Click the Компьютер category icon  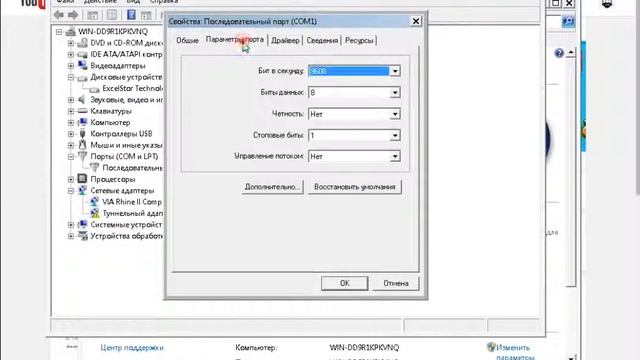tap(82, 122)
